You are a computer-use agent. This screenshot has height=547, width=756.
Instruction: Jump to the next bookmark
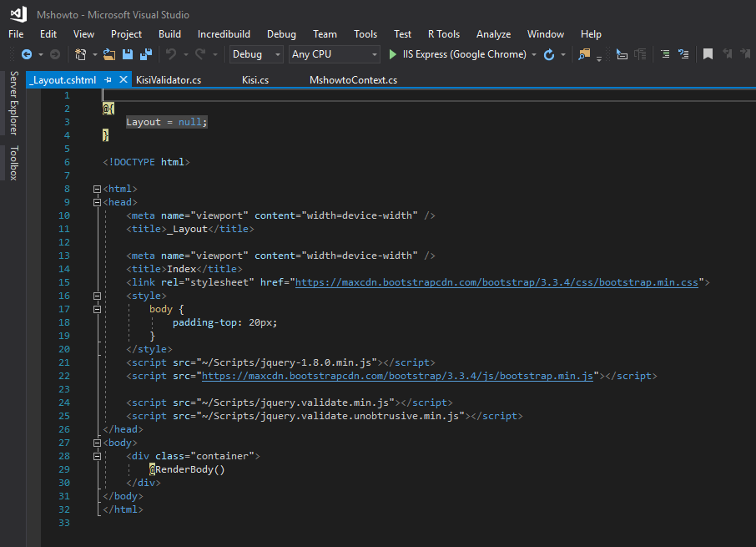pyautogui.click(x=745, y=54)
